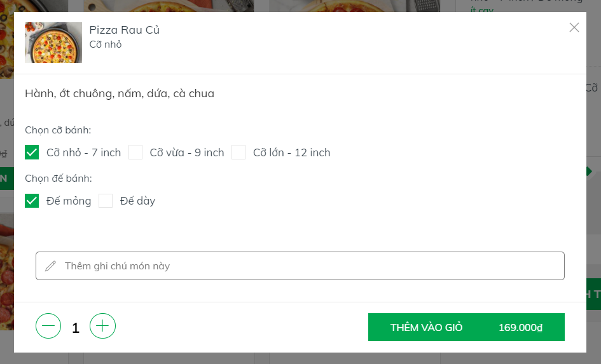Click the pencil icon in the note box

51,266
